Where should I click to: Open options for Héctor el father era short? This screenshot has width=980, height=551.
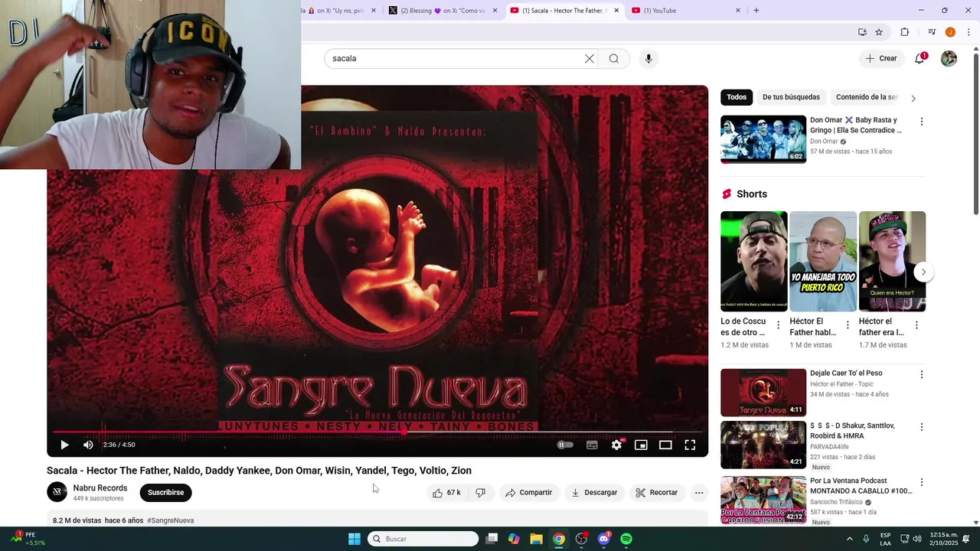[x=916, y=325]
